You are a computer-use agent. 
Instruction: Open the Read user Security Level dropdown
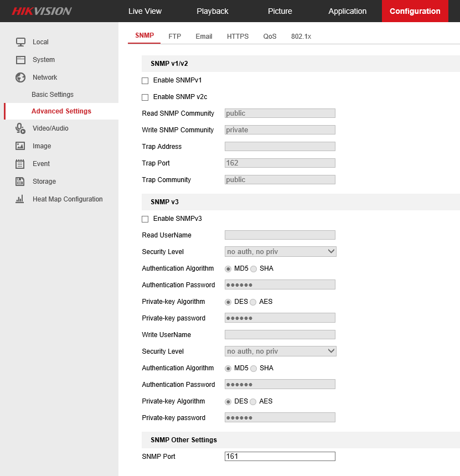coord(280,252)
